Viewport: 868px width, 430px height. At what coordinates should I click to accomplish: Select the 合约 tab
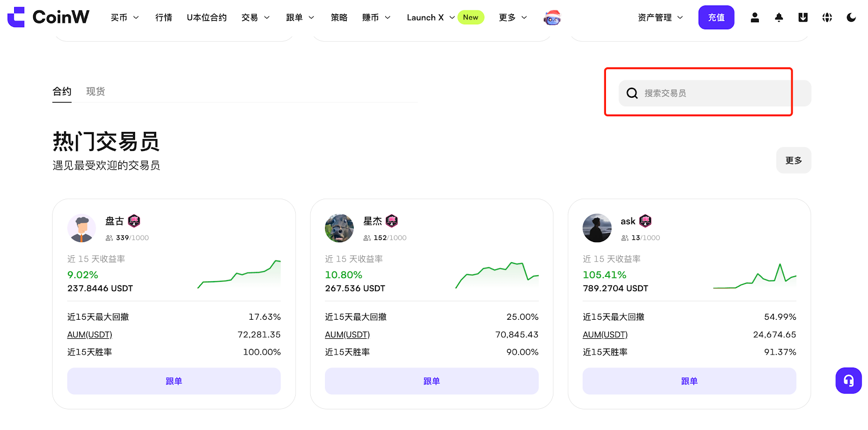coord(62,91)
